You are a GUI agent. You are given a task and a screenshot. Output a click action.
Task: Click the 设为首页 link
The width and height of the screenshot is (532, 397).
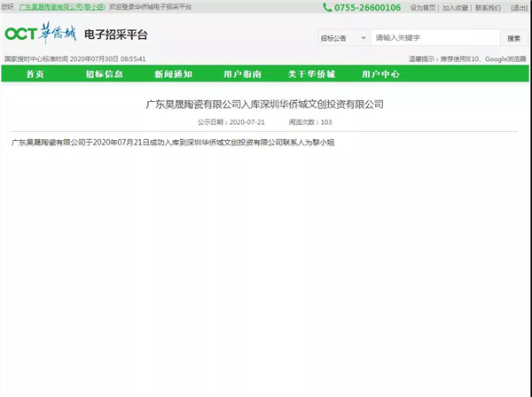point(422,7)
